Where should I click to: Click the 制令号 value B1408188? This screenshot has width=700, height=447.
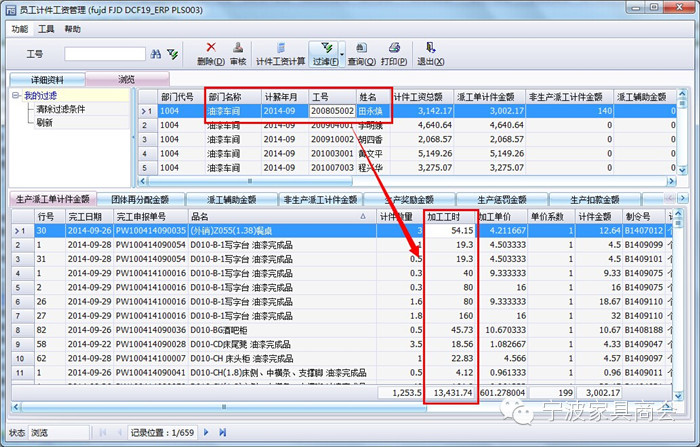[x=643, y=330]
